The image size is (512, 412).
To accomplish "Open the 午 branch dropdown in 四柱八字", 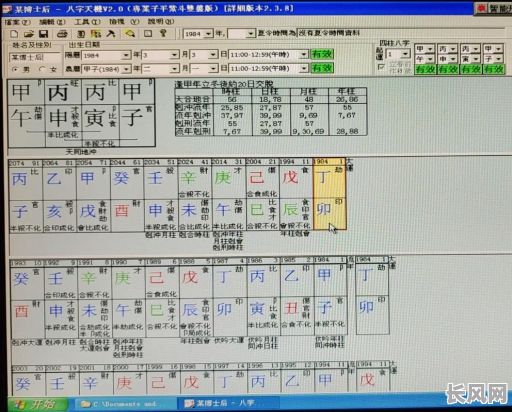I will click(x=430, y=59).
